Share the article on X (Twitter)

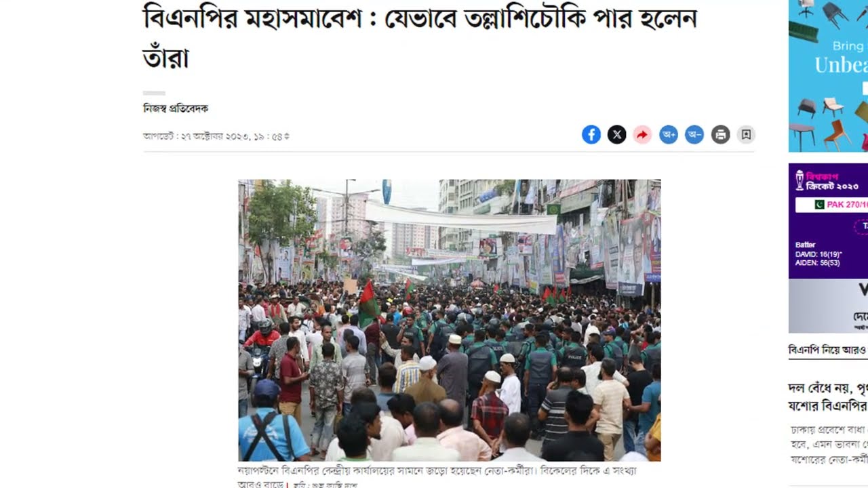pos(616,135)
